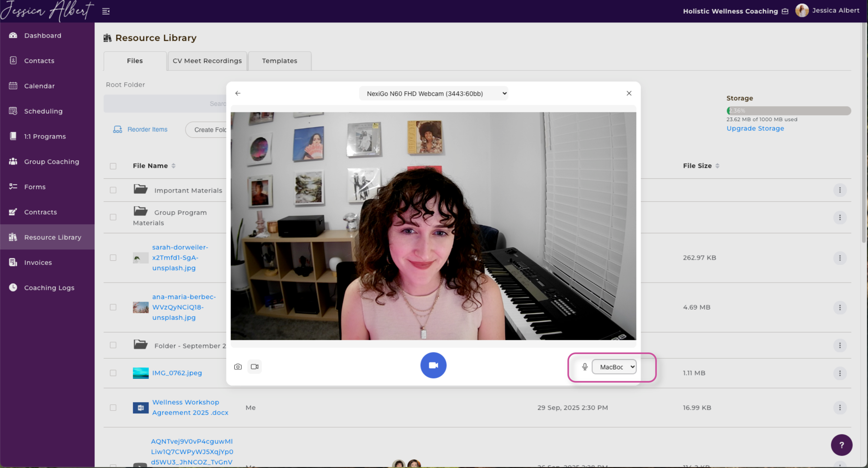Toggle the select-all files checkbox
This screenshot has width=868, height=468.
113,166
